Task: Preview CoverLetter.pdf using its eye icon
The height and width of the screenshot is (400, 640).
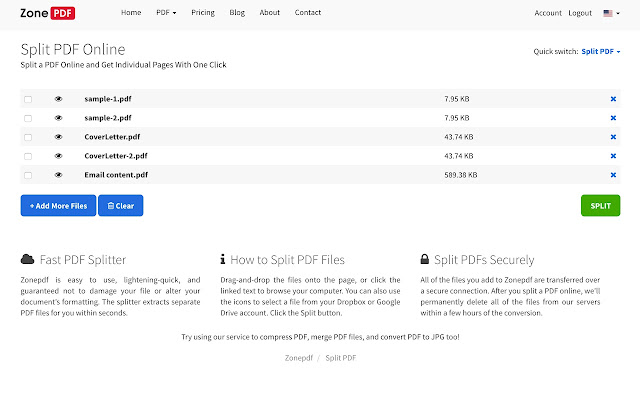Action: point(58,137)
